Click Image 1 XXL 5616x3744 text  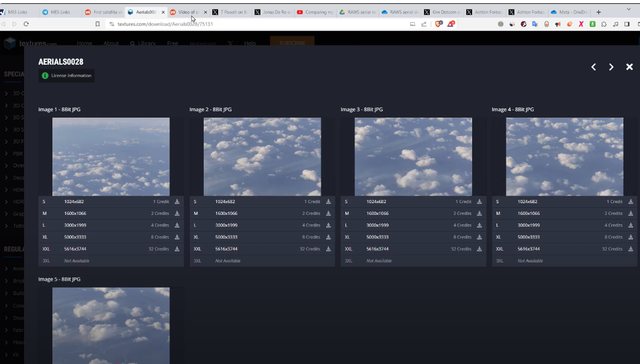pyautogui.click(x=75, y=249)
